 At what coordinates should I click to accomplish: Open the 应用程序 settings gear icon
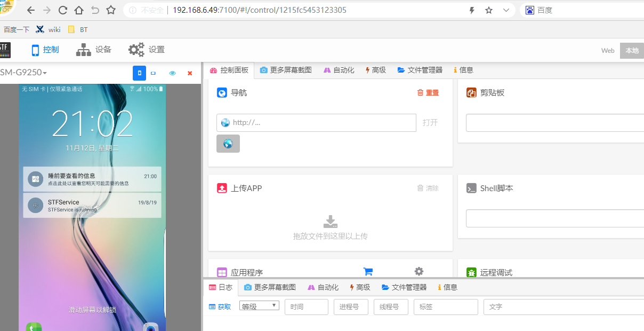[x=419, y=272]
